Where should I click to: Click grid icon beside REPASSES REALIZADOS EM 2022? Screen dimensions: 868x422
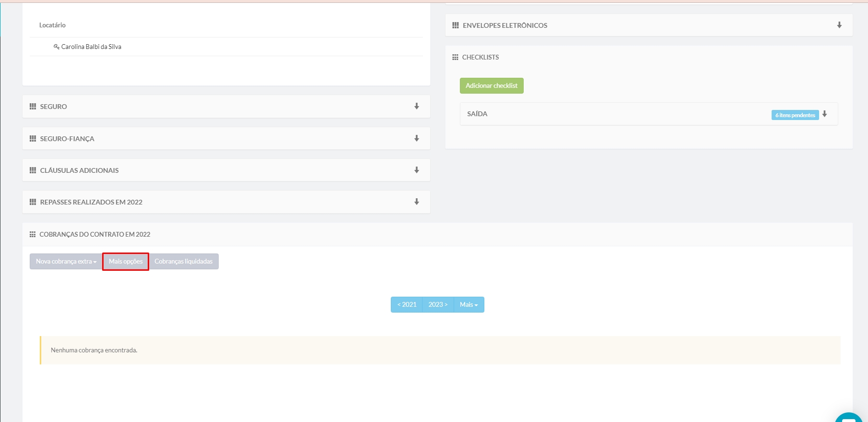point(33,202)
